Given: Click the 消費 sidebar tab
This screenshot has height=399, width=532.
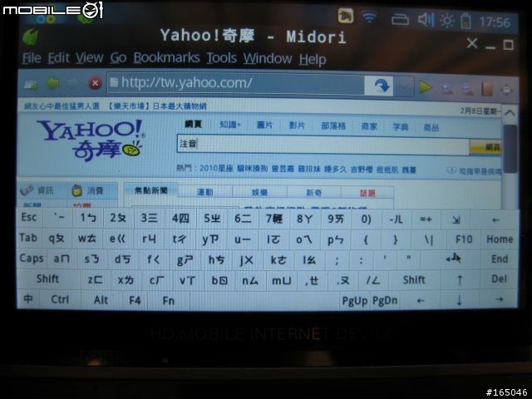Looking at the screenshot, I should 88,190.
